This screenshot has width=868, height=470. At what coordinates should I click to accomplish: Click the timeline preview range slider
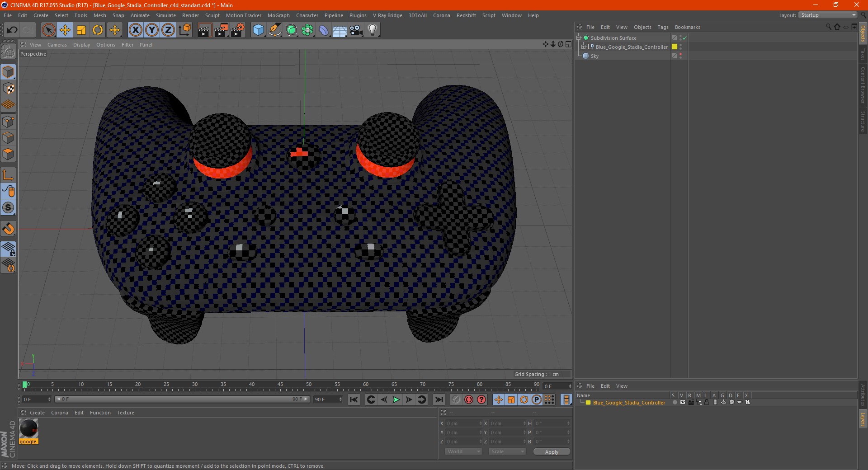pyautogui.click(x=182, y=399)
